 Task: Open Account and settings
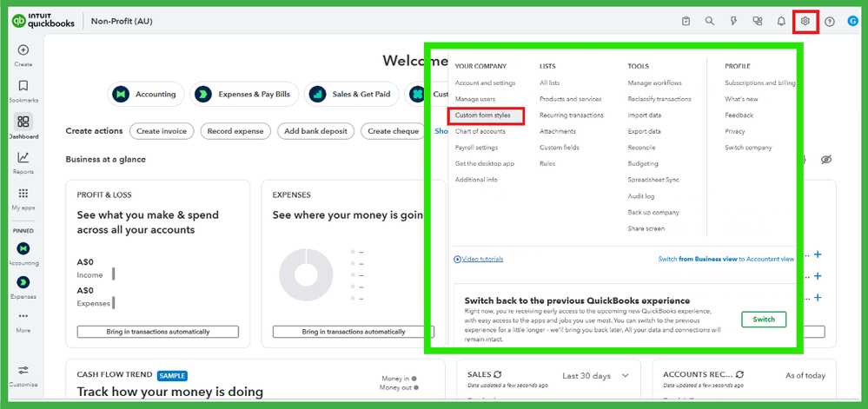click(x=485, y=83)
